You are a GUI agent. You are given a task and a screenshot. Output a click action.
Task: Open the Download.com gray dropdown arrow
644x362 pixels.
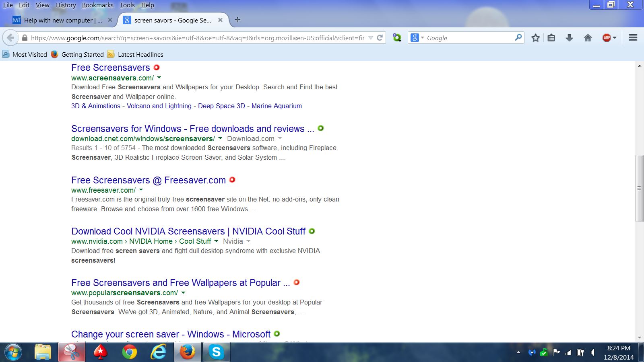[x=280, y=138]
